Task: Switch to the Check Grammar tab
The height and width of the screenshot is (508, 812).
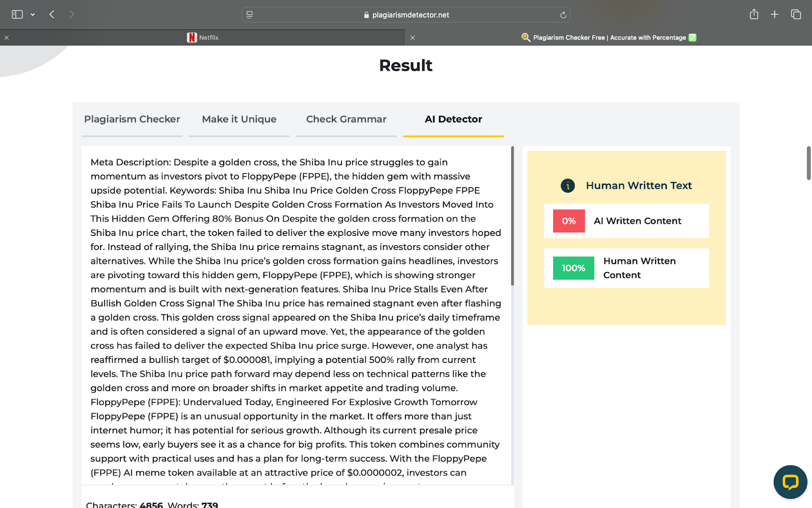Action: pyautogui.click(x=346, y=119)
